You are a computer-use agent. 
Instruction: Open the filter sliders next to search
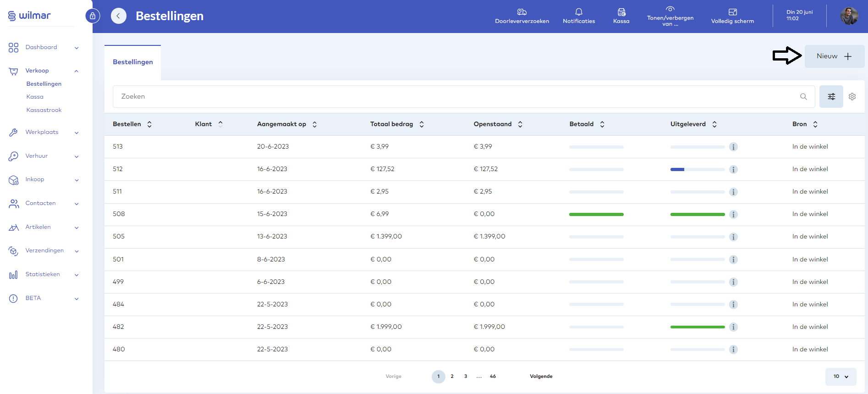coord(831,97)
